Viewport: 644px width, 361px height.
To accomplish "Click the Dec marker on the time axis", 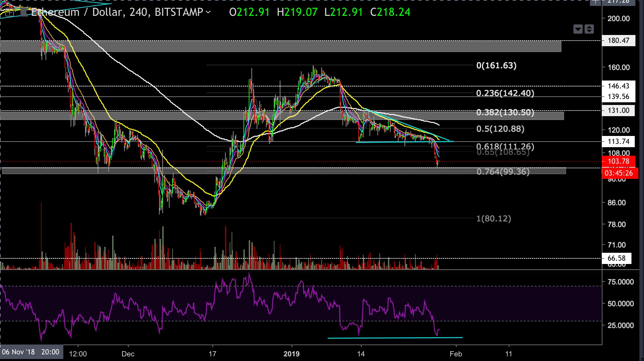I will [x=128, y=354].
